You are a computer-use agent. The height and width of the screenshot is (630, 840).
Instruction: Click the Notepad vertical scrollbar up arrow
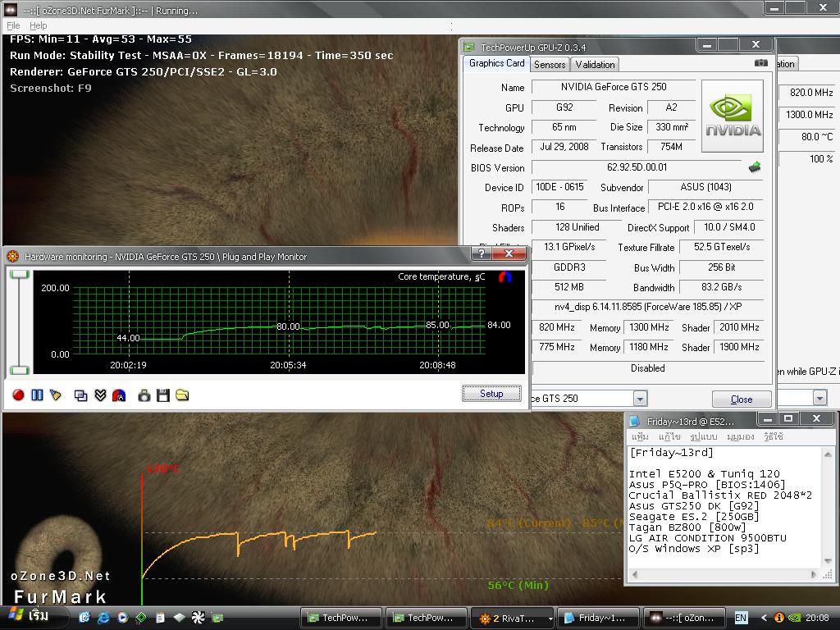(829, 454)
